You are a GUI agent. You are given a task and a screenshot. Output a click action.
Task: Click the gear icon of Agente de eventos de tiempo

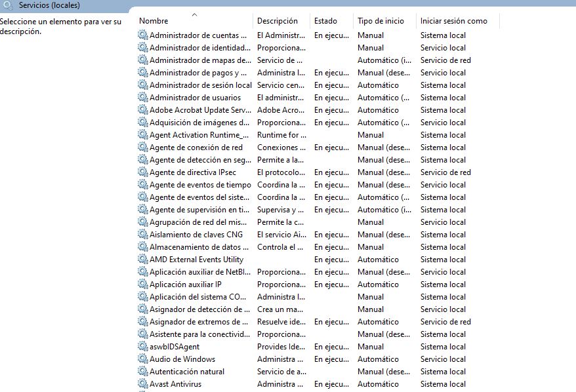coord(142,185)
